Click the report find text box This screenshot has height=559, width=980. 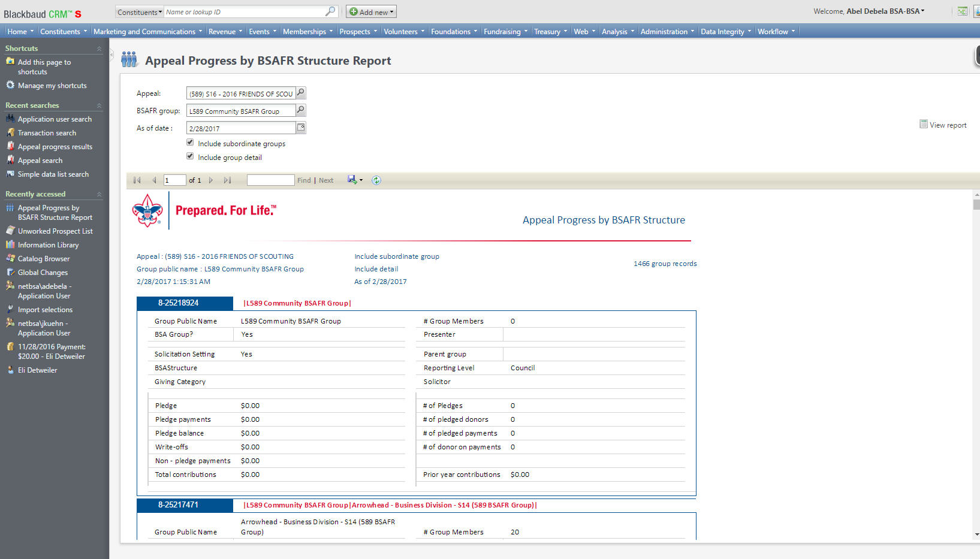[x=270, y=180]
